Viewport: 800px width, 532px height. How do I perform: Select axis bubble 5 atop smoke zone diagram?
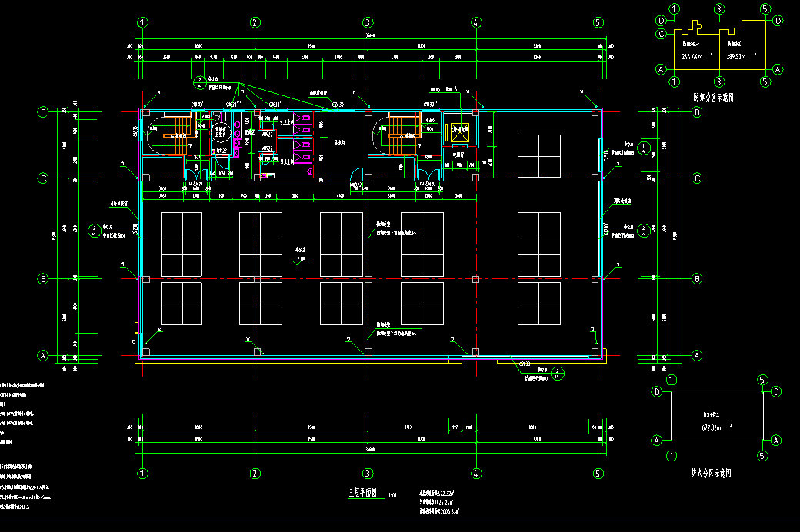765,9
